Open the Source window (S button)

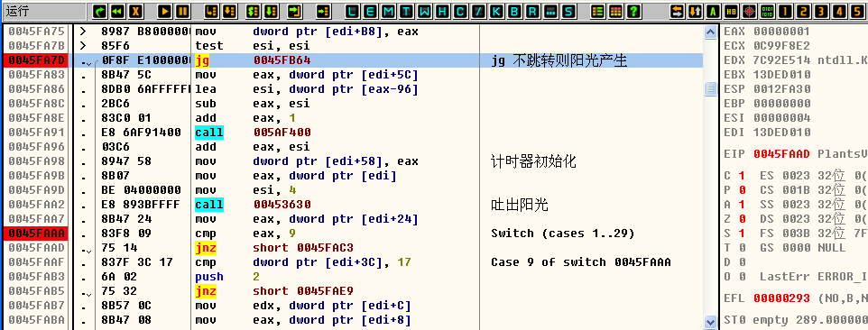[568, 11]
